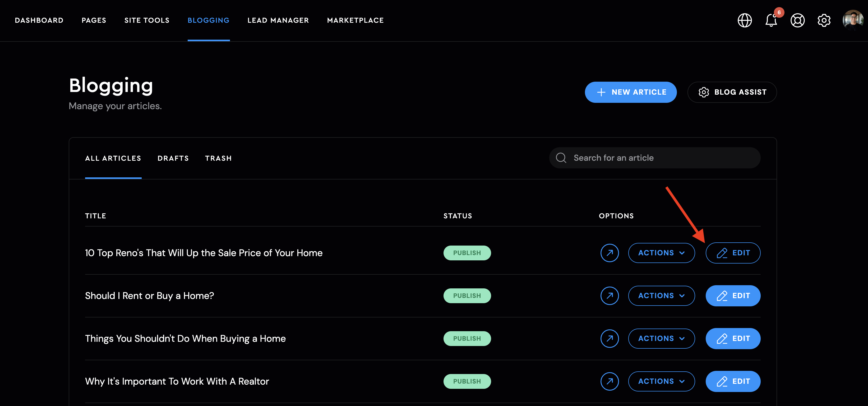
Task: Open the lifebuoy help icon
Action: click(x=798, y=21)
